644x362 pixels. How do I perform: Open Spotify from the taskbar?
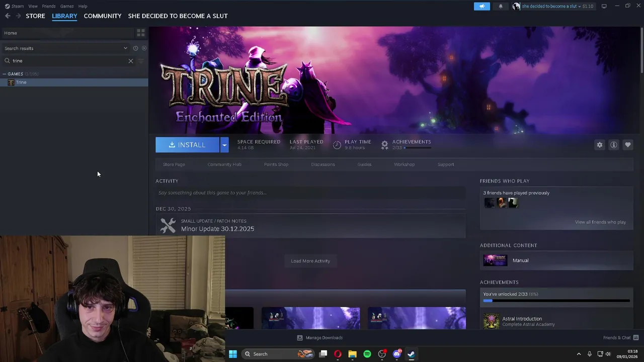(367, 354)
